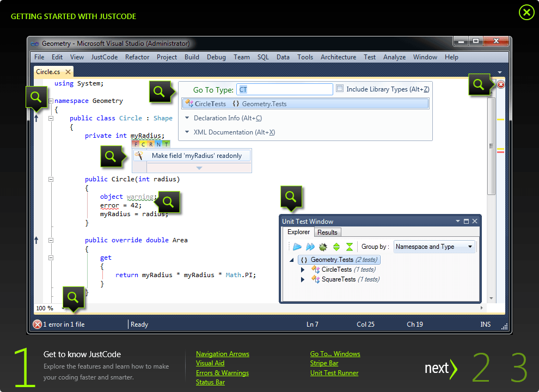Image resolution: width=539 pixels, height=392 pixels.
Task: Enable Include Library Types checkbox
Action: point(340,88)
